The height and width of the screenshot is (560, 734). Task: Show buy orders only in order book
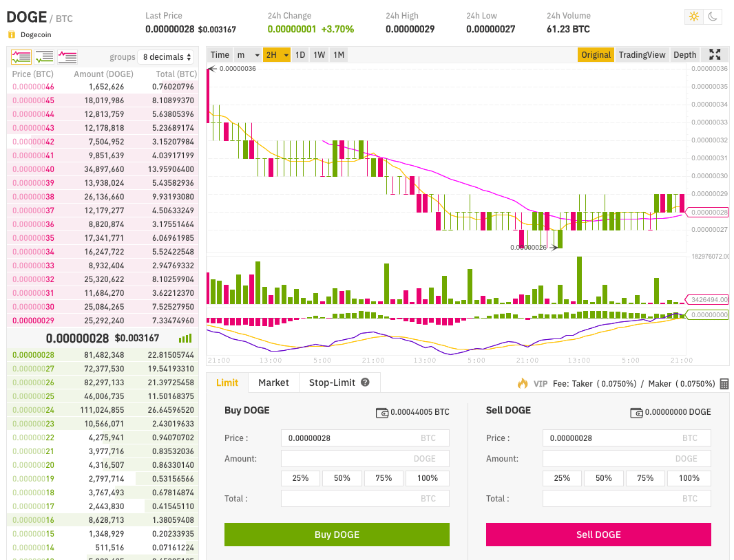pos(44,57)
